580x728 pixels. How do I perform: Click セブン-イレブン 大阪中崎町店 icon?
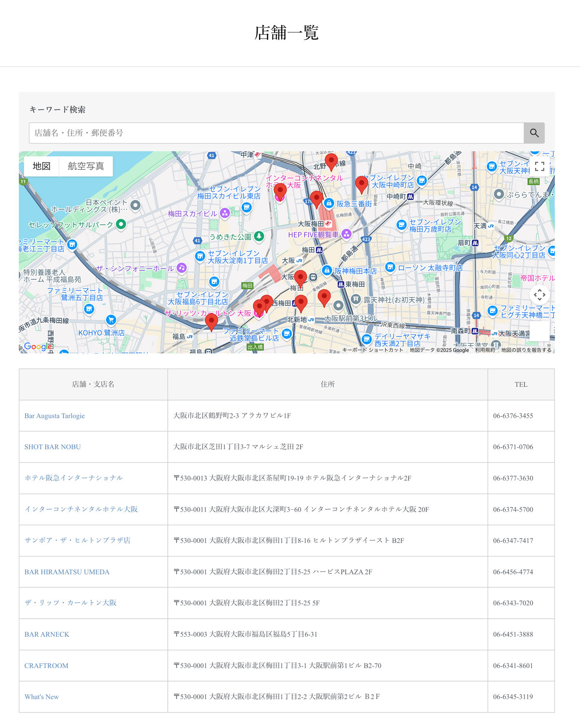(421, 181)
